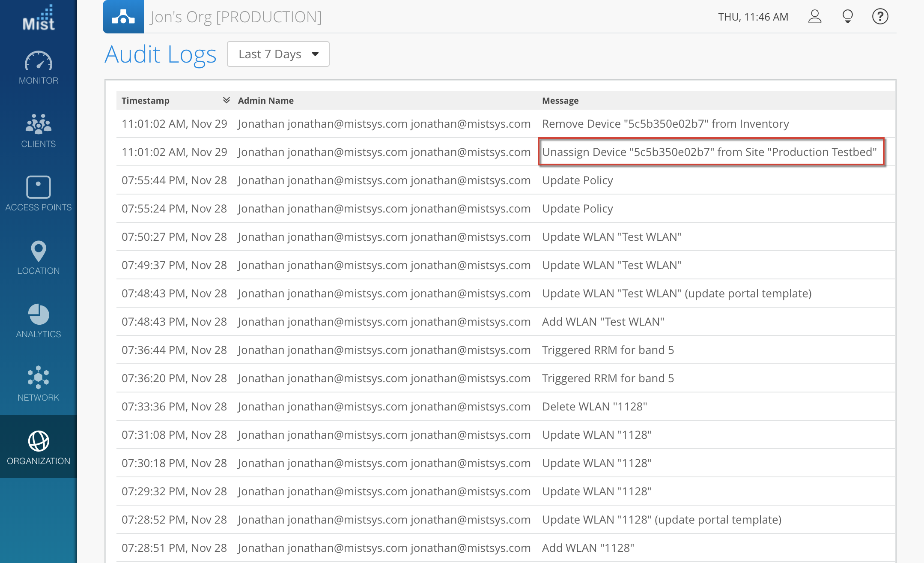
Task: Click the Timestamp column header
Action: [x=146, y=101]
